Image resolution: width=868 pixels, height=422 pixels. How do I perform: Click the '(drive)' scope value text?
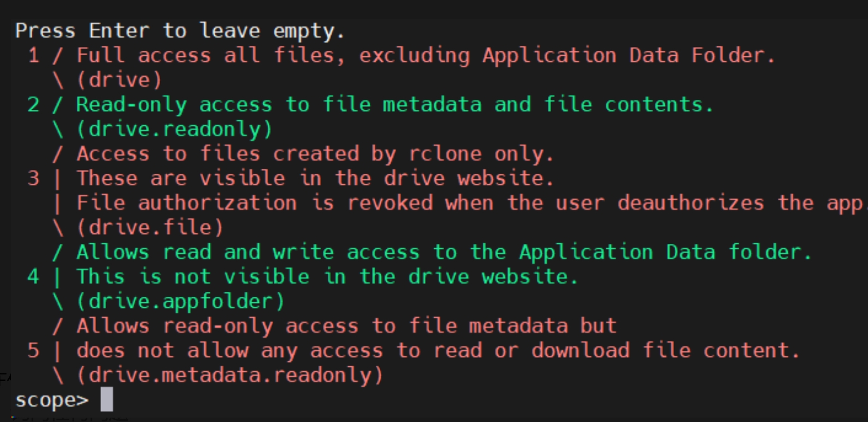pos(120,80)
